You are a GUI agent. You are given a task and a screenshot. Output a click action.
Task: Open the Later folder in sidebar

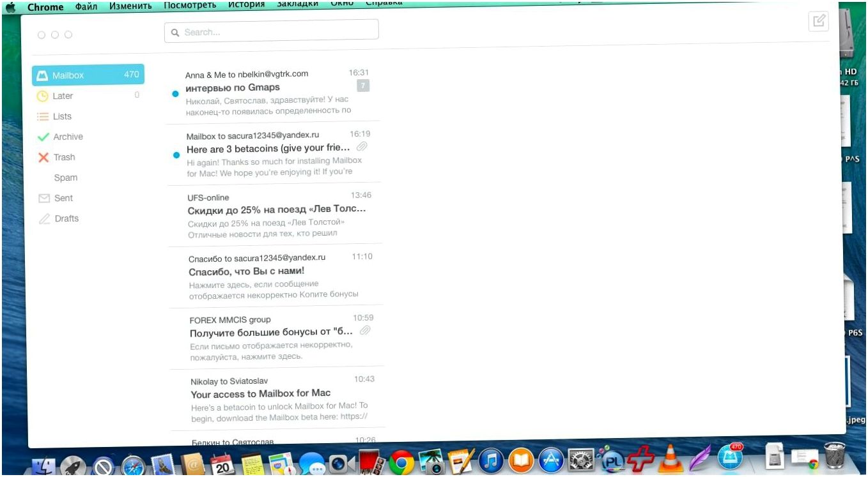click(x=88, y=96)
